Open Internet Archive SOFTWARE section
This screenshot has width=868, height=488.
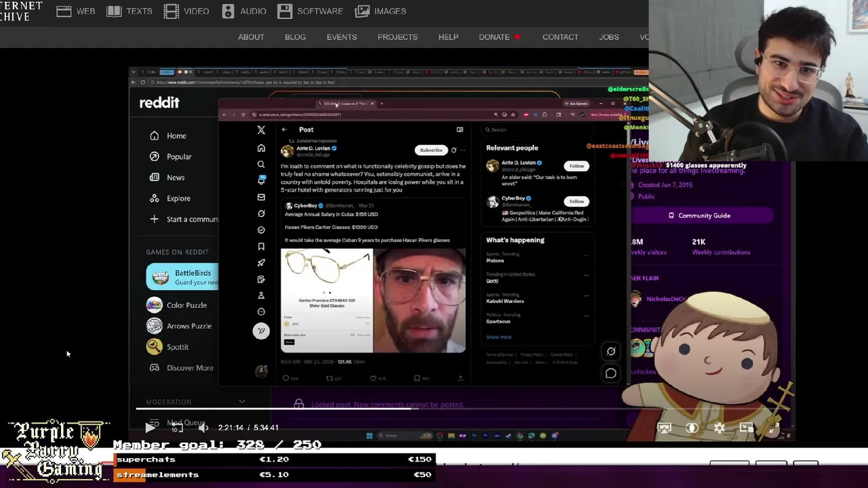click(311, 11)
